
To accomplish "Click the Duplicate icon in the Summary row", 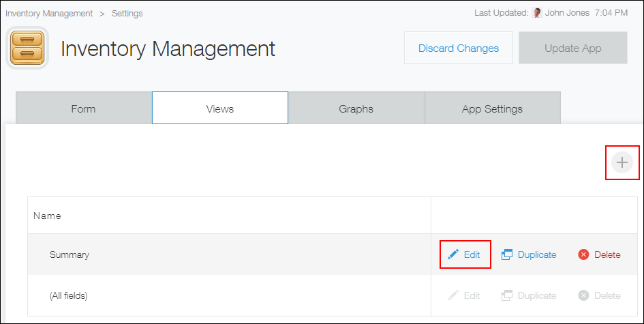I will [x=507, y=254].
